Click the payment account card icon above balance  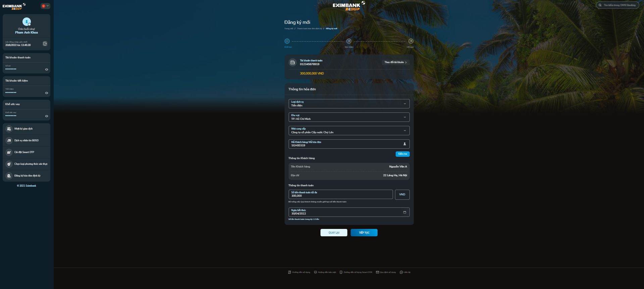(293, 62)
